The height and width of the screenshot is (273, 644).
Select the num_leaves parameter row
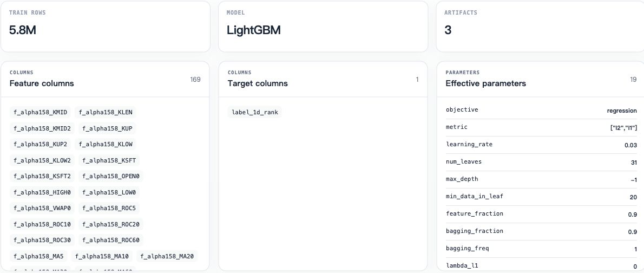541,162
